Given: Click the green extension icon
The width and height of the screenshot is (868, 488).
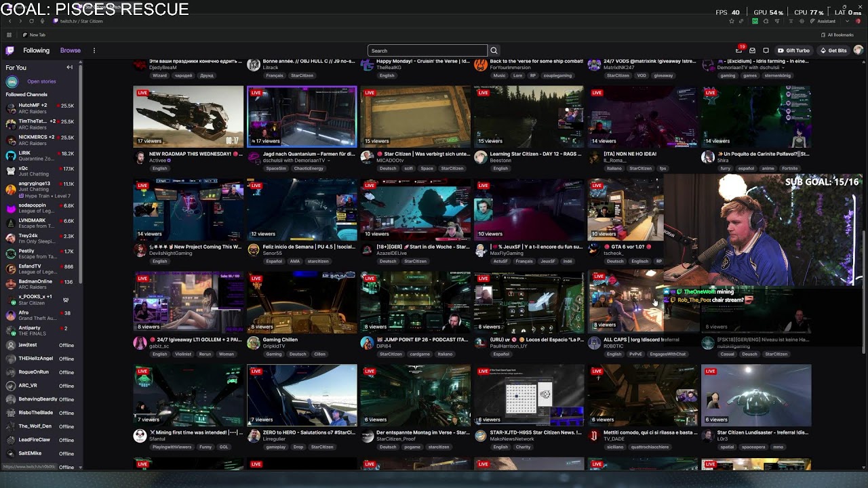Looking at the screenshot, I should (755, 21).
